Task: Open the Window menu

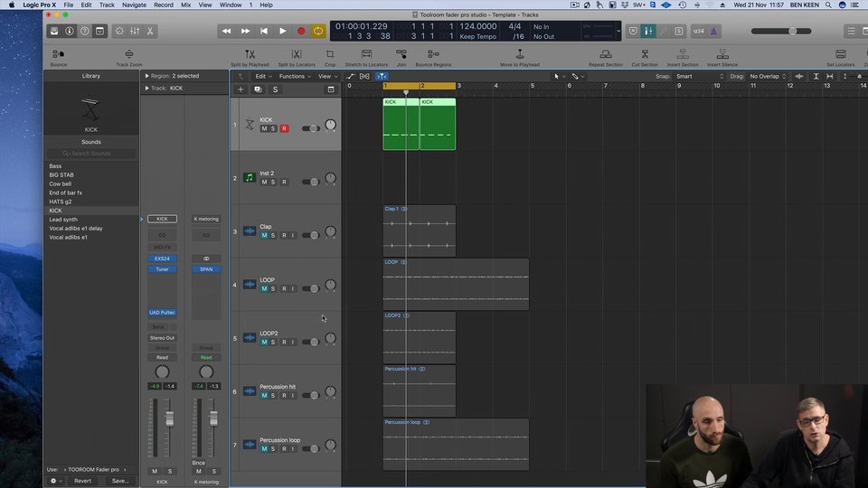Action: point(231,5)
